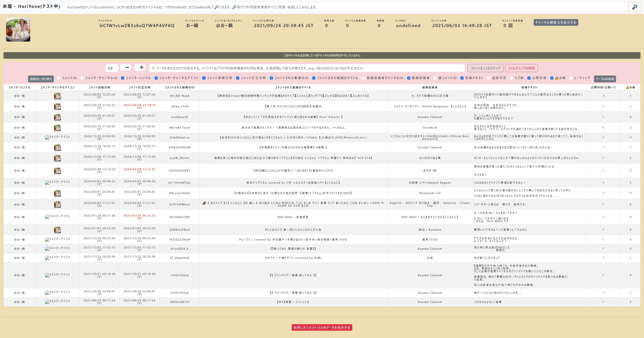The image size is (644, 338).
Task: Focus the keyword filter input field
Action: pyautogui.click(x=307, y=68)
